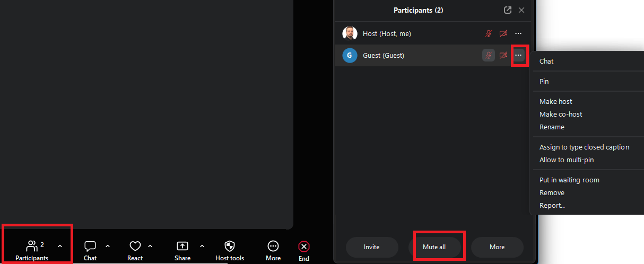Click the 'Participants (2)' panel title
This screenshot has height=264, width=644.
pos(419,10)
